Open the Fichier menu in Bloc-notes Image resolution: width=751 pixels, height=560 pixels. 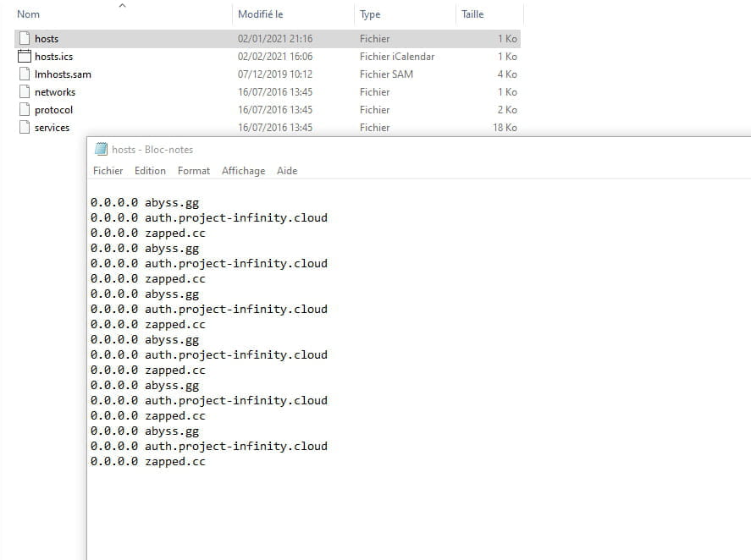click(x=108, y=171)
